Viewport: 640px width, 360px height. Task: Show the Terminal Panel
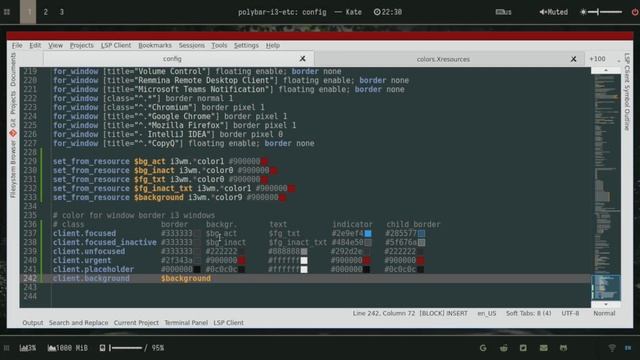point(186,322)
